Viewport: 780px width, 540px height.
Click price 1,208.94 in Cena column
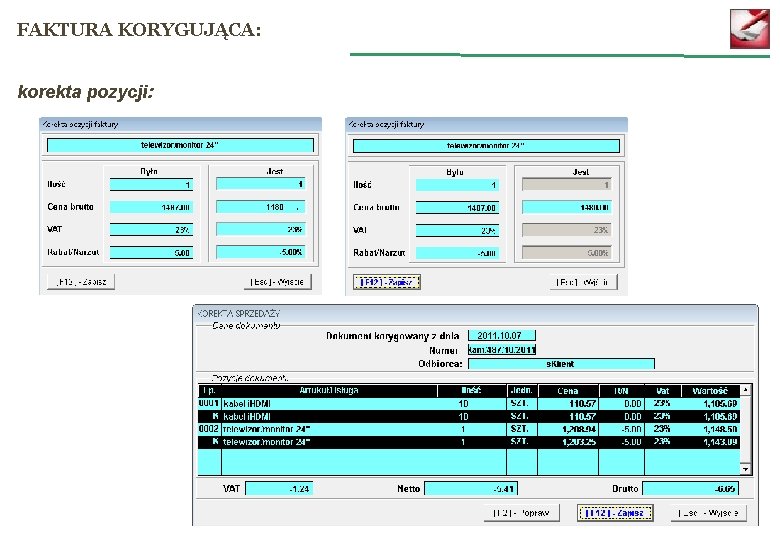(579, 429)
